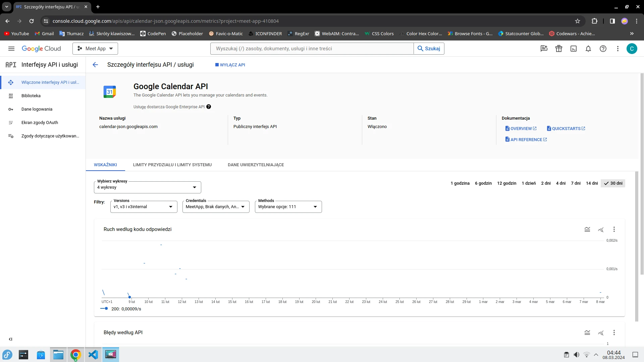The height and width of the screenshot is (362, 644).
Task: Select the 1 dzień time range
Action: 529,183
